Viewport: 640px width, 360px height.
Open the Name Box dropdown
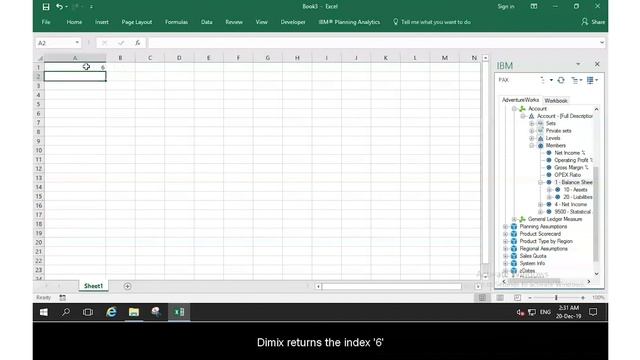coord(77,43)
